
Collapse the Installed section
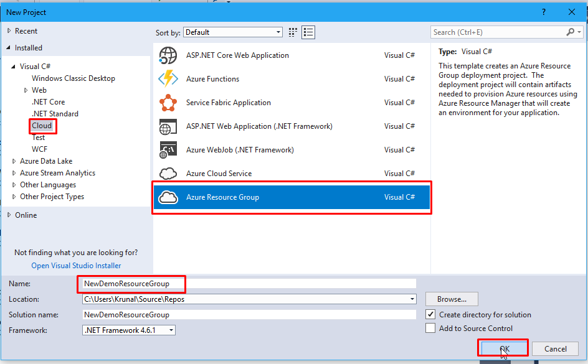click(8, 47)
